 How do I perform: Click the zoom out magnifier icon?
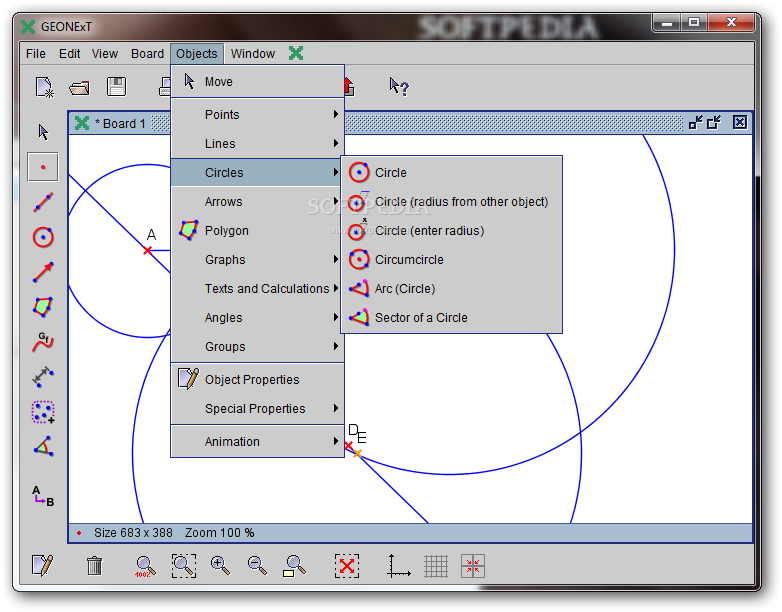(x=257, y=566)
